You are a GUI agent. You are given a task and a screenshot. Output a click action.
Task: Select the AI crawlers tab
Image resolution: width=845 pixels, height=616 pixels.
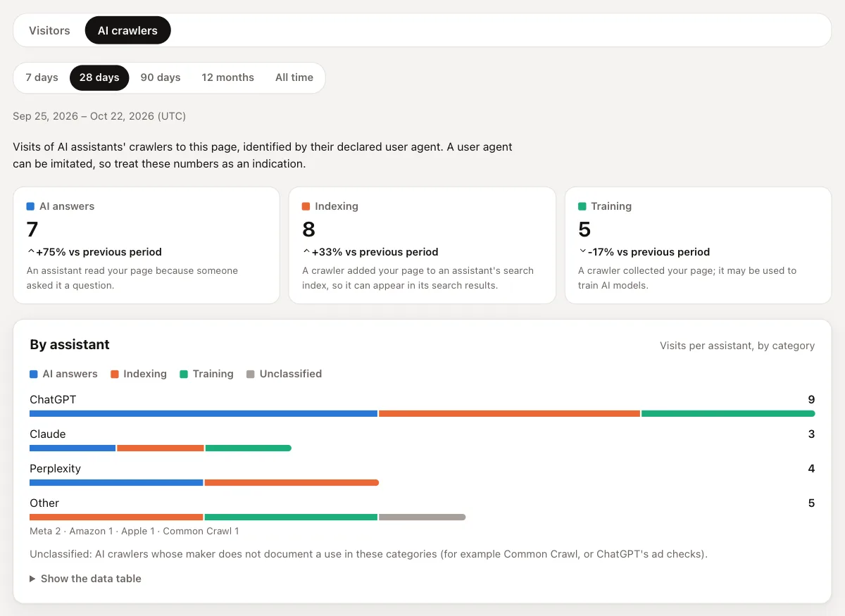127,30
